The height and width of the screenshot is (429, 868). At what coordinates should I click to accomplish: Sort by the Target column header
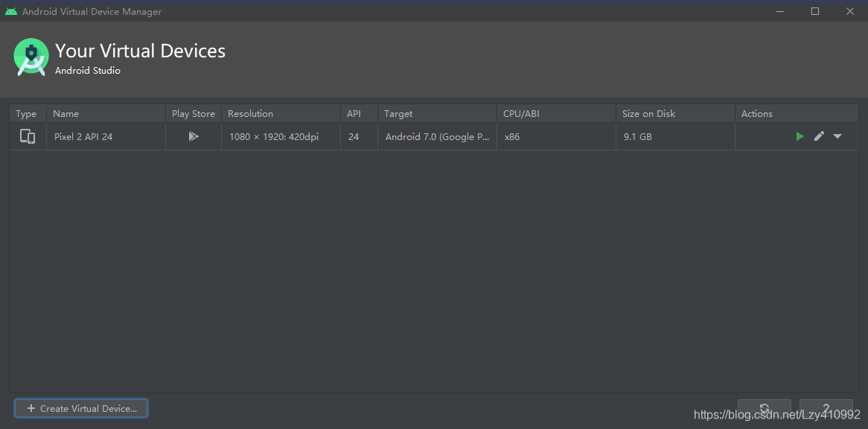437,113
